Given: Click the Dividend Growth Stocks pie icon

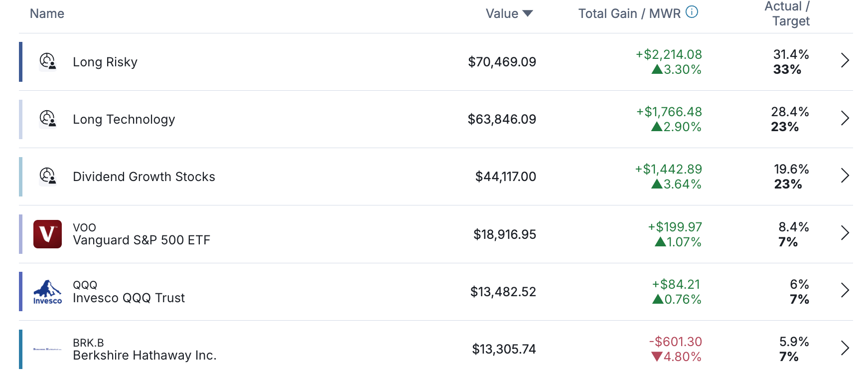Looking at the screenshot, I should [x=47, y=177].
